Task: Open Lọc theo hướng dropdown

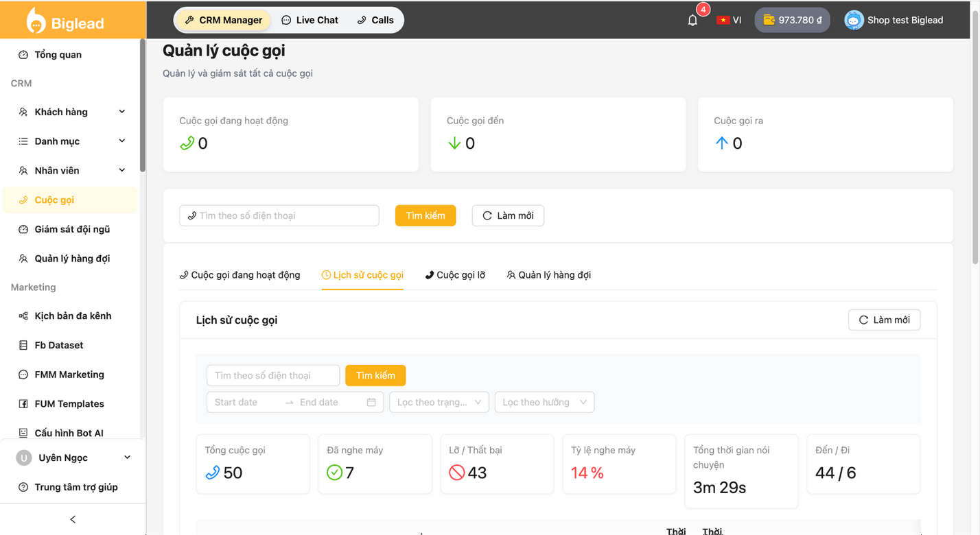Action: 544,402
